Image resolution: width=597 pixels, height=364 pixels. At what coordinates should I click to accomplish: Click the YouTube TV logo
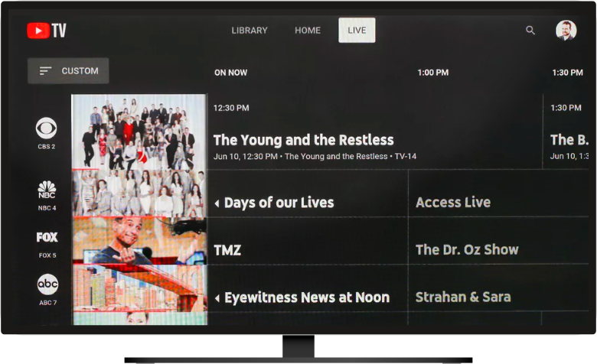47,31
